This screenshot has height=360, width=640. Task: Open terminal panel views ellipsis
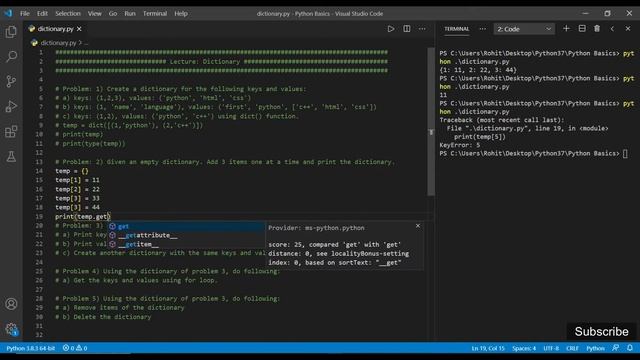pyautogui.click(x=482, y=29)
